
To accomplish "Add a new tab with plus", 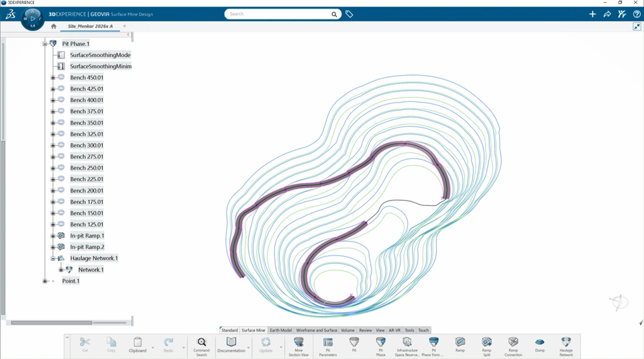I will [125, 26].
